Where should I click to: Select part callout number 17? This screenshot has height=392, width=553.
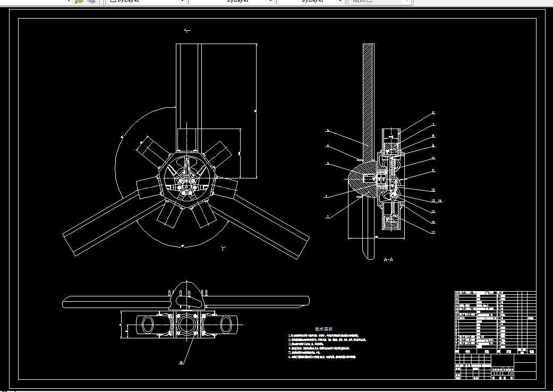433,232
